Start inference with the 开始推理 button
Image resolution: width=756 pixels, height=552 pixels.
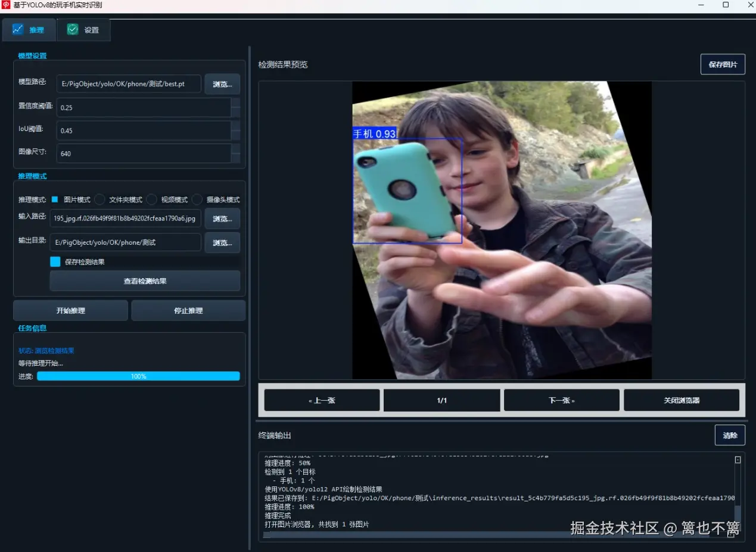tap(70, 310)
